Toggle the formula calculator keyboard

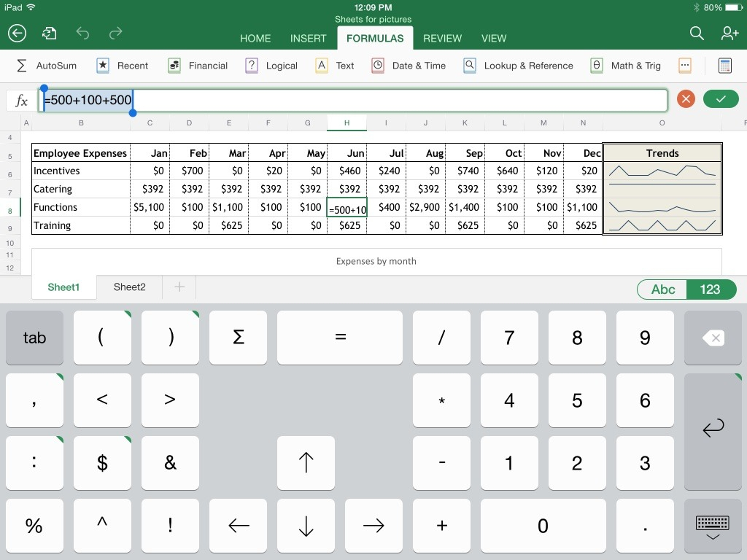coord(724,66)
